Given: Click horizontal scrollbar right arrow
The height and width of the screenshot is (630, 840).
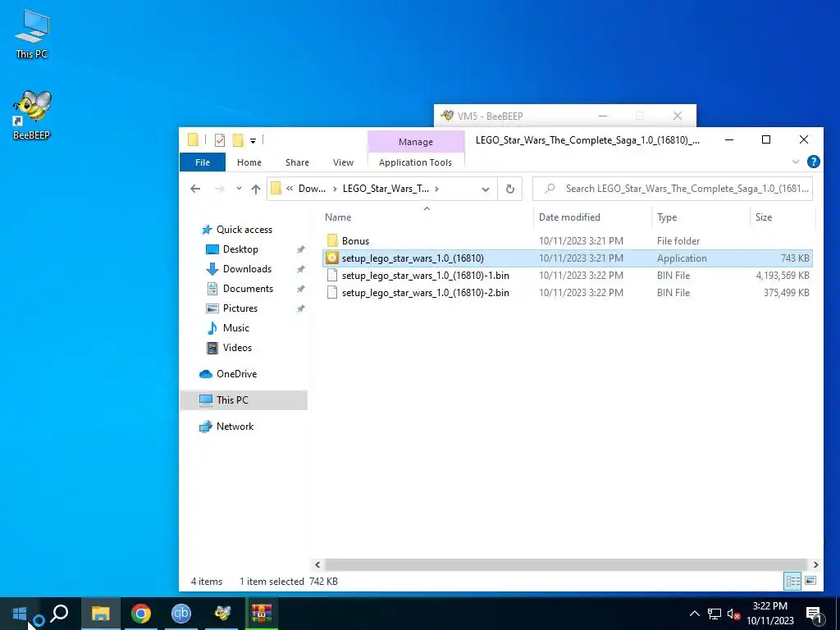Looking at the screenshot, I should [x=815, y=564].
